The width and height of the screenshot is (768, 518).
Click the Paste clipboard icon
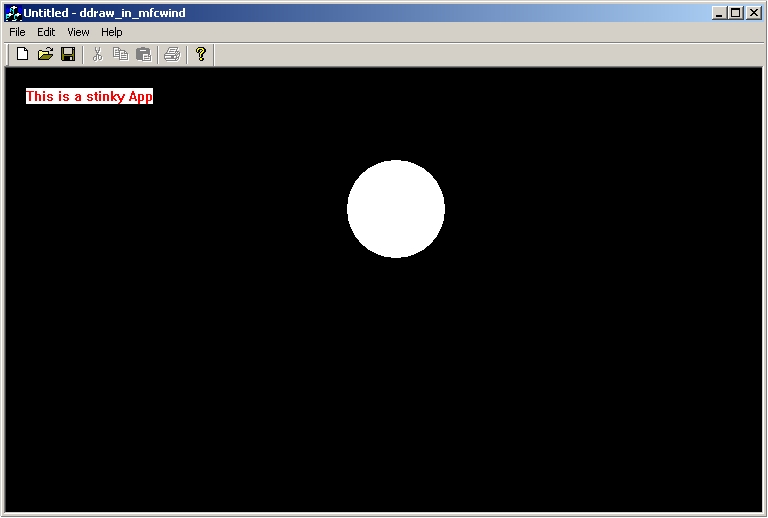(144, 54)
